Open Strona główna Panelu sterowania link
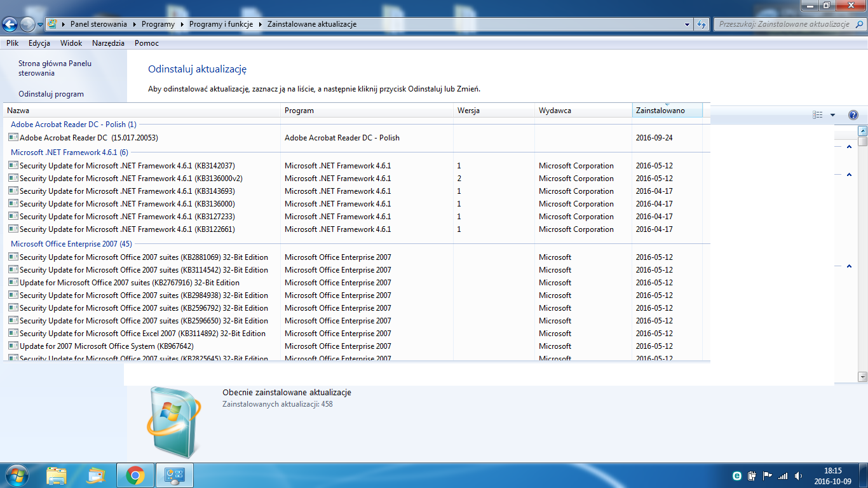This screenshot has width=868, height=488. tap(55, 68)
